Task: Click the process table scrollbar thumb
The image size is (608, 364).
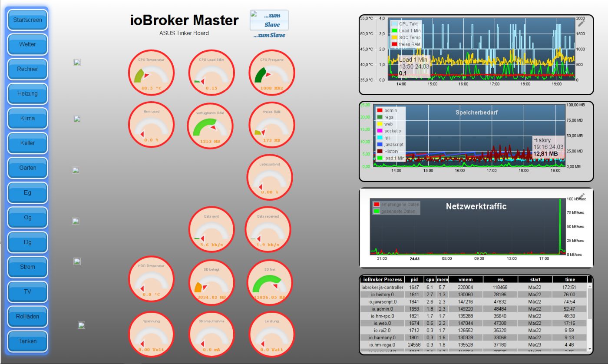Action: coord(590,304)
